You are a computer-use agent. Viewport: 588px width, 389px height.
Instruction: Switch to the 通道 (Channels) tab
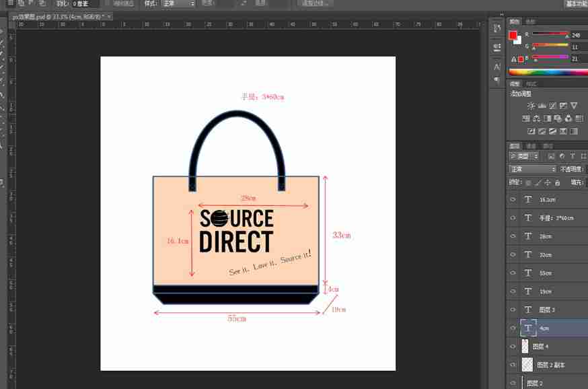(x=531, y=146)
